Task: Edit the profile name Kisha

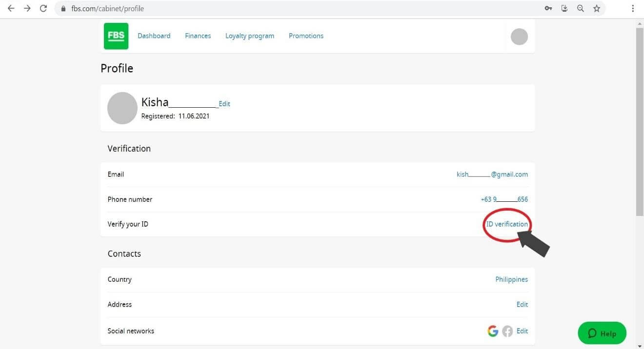Action: (x=224, y=103)
